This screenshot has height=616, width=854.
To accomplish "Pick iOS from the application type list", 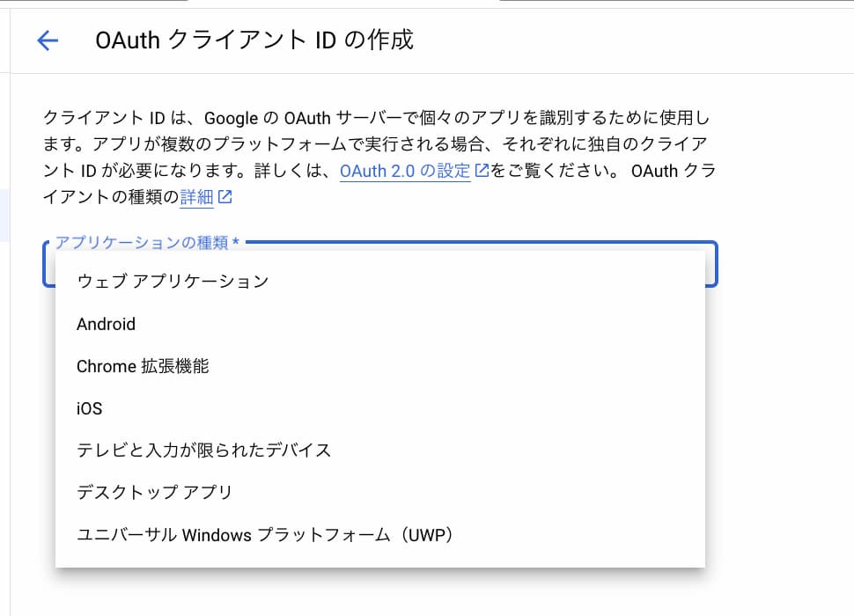I will [x=88, y=407].
